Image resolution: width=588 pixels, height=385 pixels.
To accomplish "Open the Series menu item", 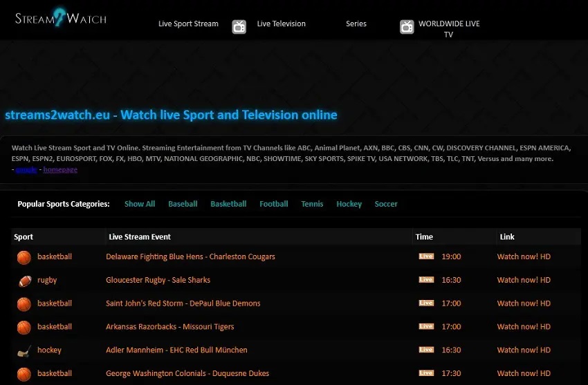I will 356,24.
